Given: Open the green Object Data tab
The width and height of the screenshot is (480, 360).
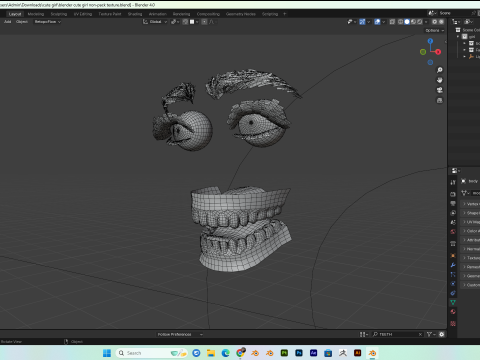Looking at the screenshot, I should 453,302.
